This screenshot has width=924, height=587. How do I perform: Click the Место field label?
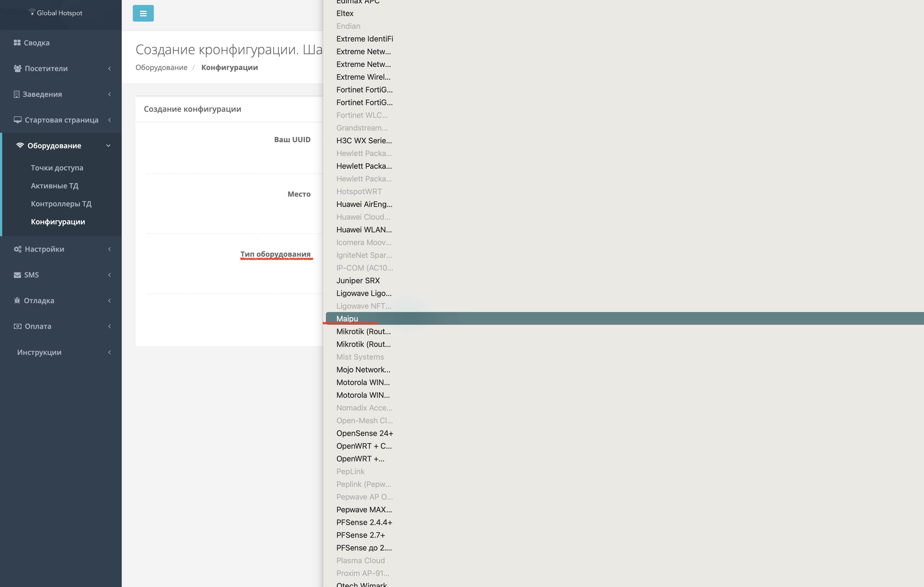click(x=299, y=194)
